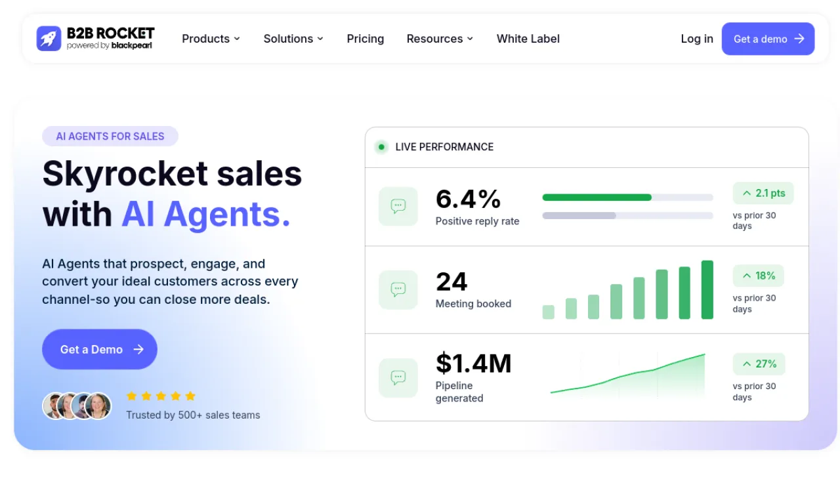Viewport: 840px width, 504px height.
Task: Click the B2B ROCKET brand name text
Action: click(111, 33)
